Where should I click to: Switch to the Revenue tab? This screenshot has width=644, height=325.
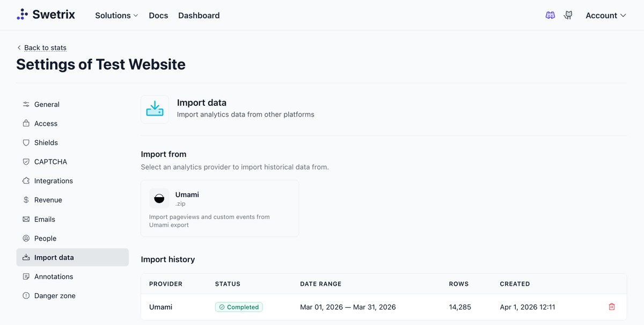(72, 200)
